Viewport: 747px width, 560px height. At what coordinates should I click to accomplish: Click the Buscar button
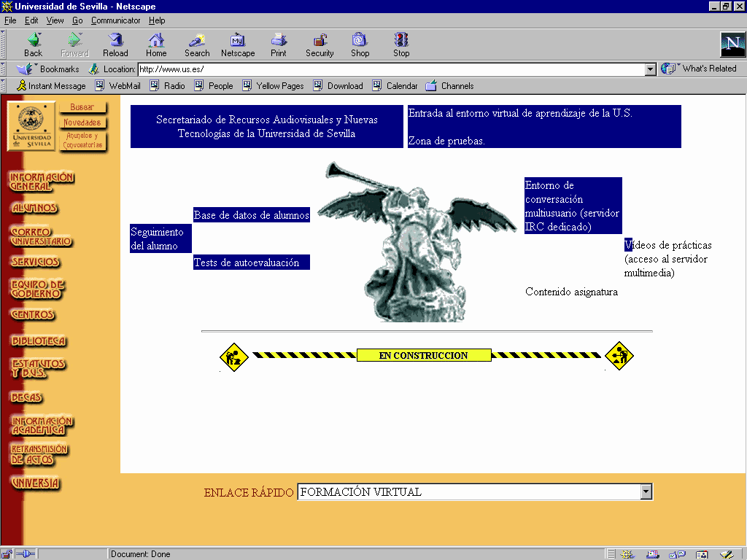pyautogui.click(x=82, y=108)
